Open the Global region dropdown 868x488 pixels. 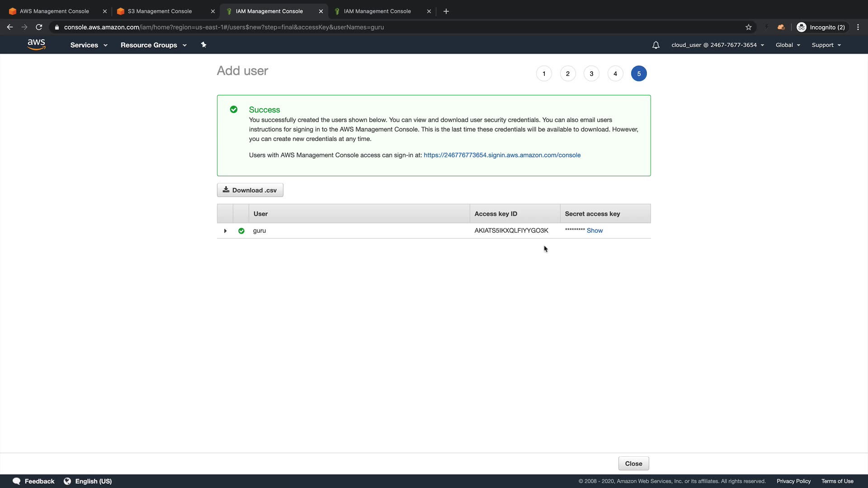click(788, 45)
